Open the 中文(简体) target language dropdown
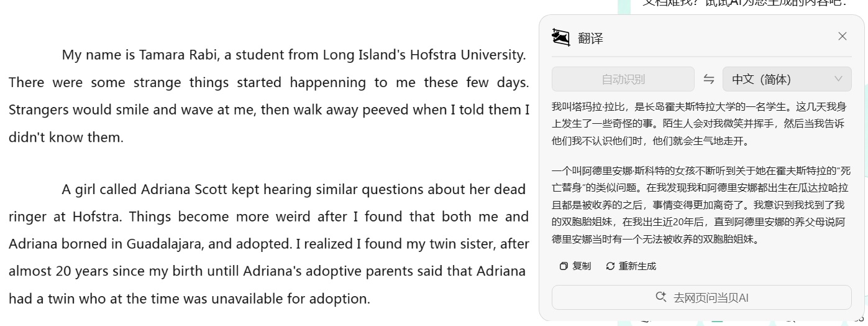Screen dimensions: 868x326 click(787, 79)
